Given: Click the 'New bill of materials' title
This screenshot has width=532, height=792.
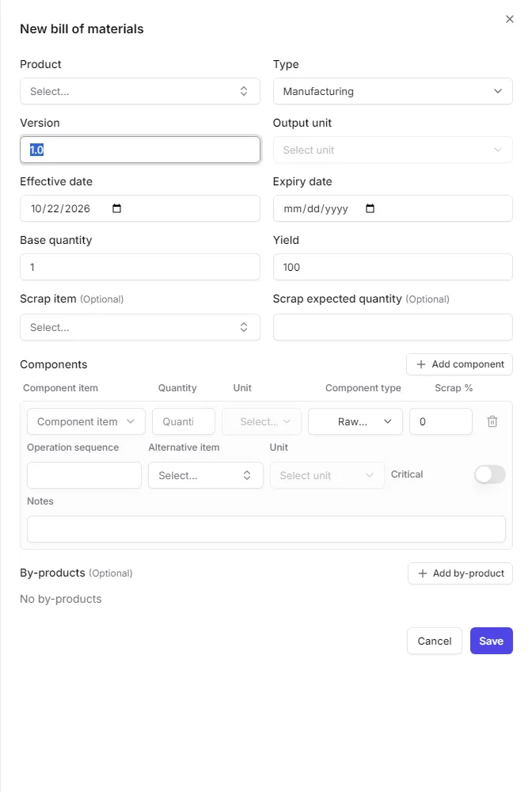Looking at the screenshot, I should point(82,29).
